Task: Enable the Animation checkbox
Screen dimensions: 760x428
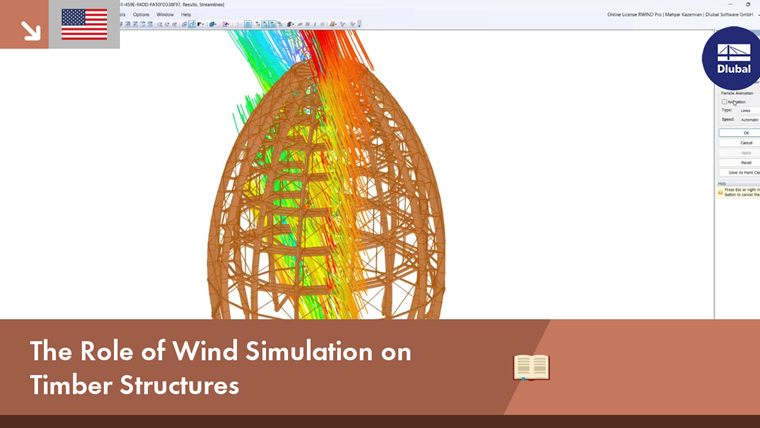Action: [x=724, y=102]
